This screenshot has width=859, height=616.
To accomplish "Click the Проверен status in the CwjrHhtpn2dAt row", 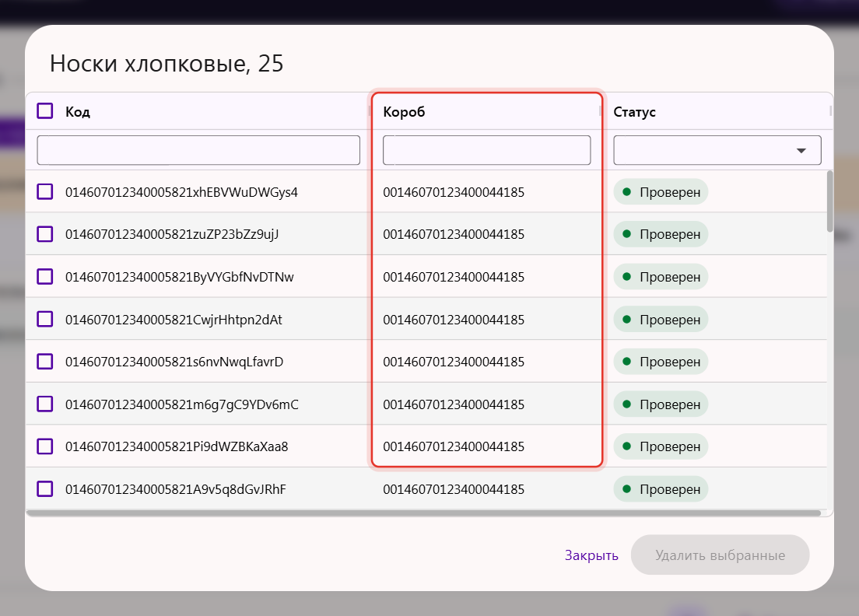I will (x=661, y=319).
